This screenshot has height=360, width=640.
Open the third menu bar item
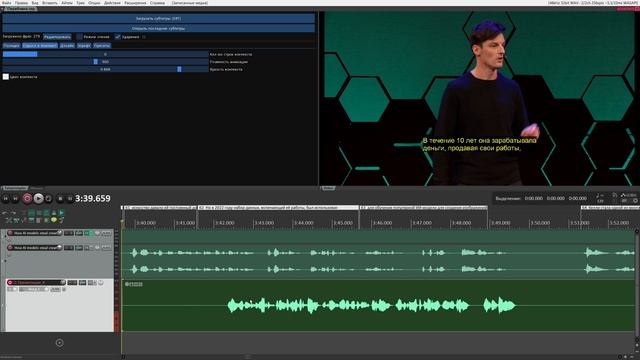[35, 3]
